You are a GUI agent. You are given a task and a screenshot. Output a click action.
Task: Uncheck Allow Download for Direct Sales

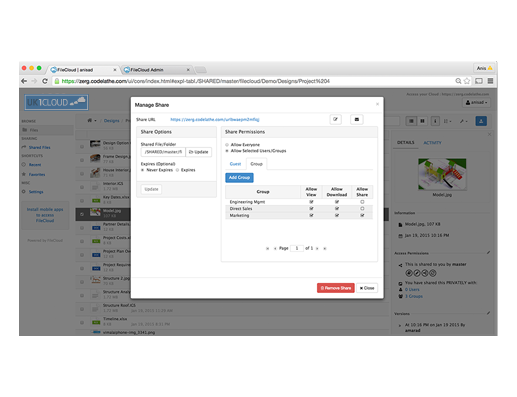(x=337, y=209)
